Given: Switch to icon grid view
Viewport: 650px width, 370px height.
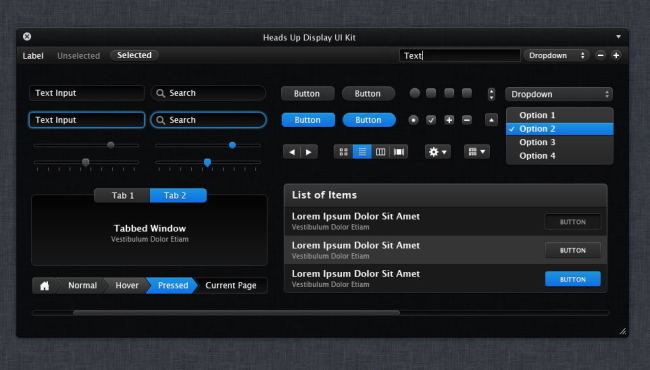Looking at the screenshot, I should [343, 152].
